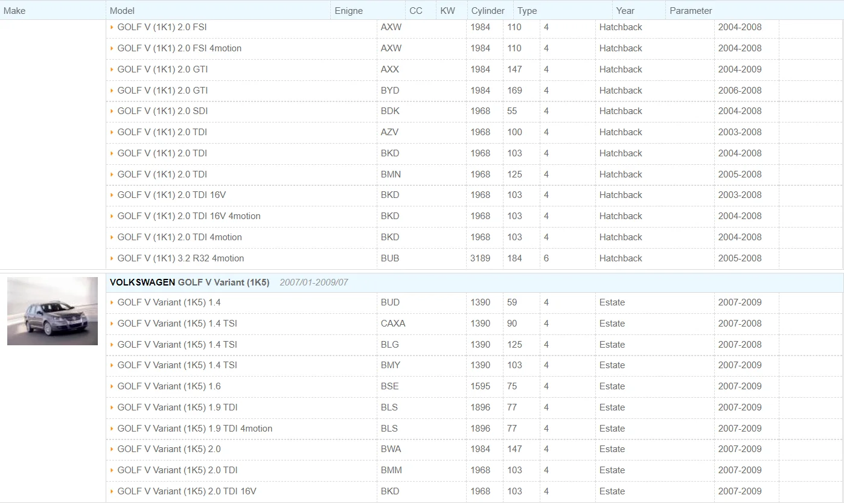The image size is (844, 504).
Task: Click the BMM engine code cell
Action: click(391, 470)
